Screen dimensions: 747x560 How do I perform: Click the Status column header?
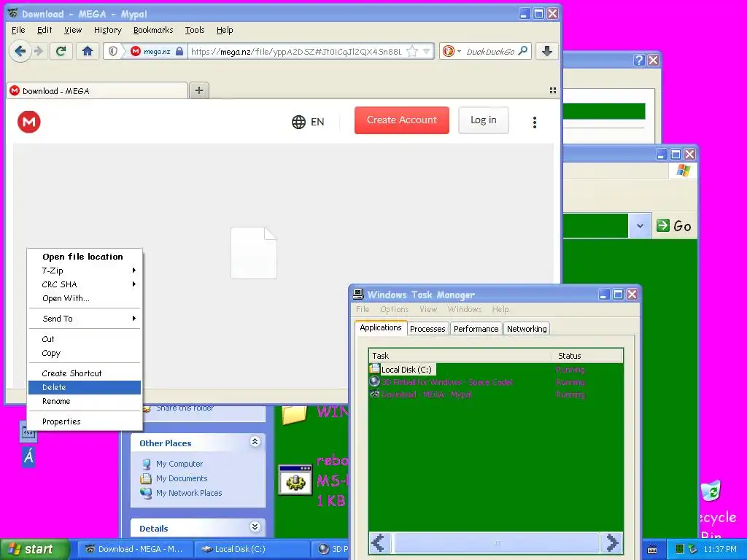(587, 356)
